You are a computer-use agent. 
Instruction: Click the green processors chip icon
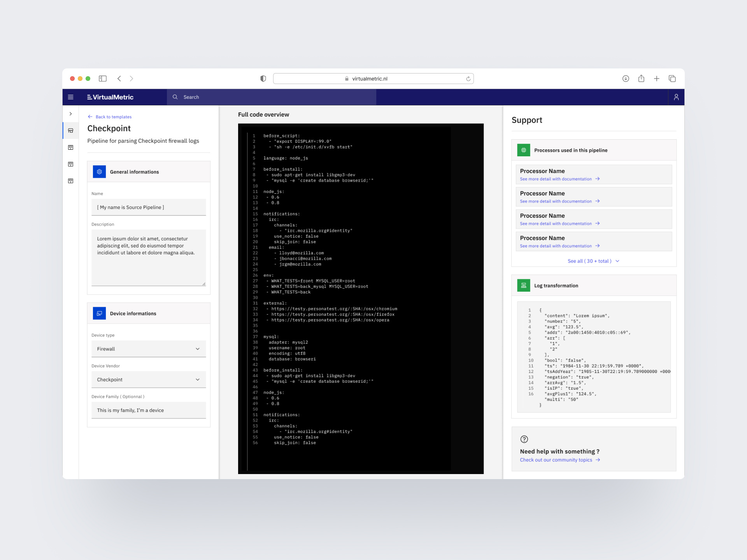523,150
